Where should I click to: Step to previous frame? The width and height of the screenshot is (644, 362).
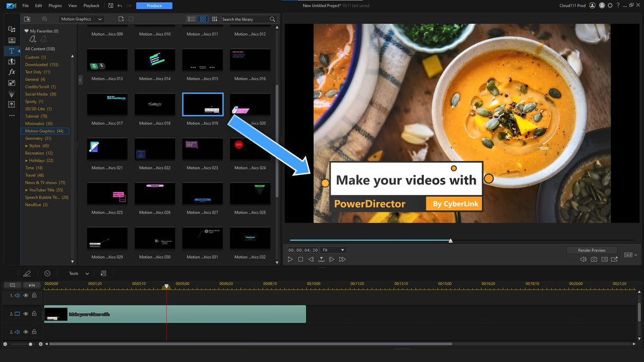click(x=311, y=259)
